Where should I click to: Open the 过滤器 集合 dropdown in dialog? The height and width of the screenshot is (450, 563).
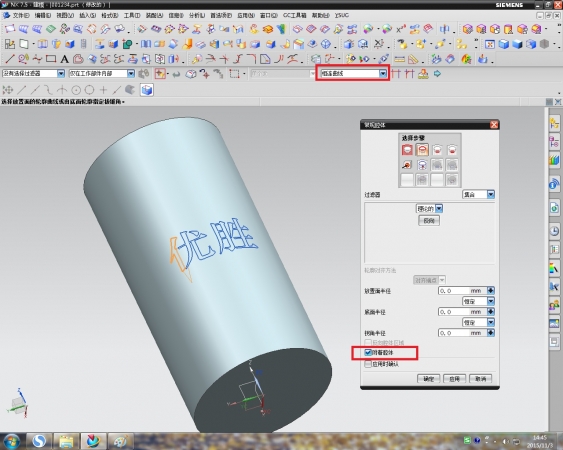[x=478, y=194]
